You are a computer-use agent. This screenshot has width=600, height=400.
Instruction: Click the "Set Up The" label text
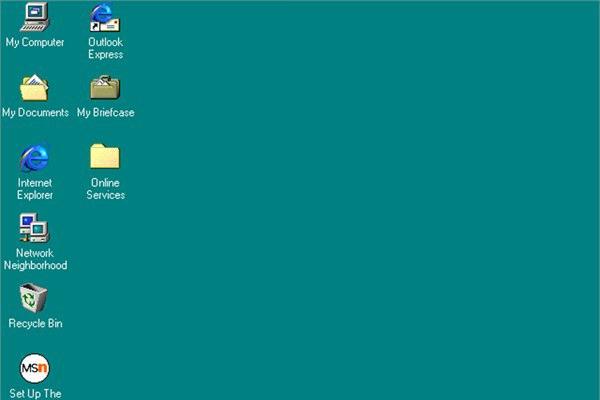click(x=35, y=394)
